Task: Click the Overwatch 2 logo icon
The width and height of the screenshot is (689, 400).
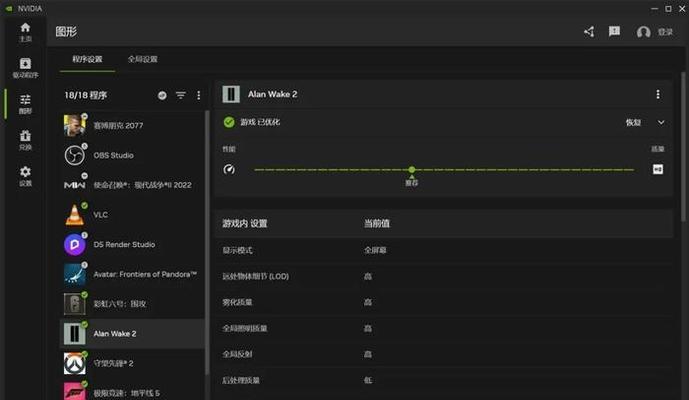Action: (74, 364)
